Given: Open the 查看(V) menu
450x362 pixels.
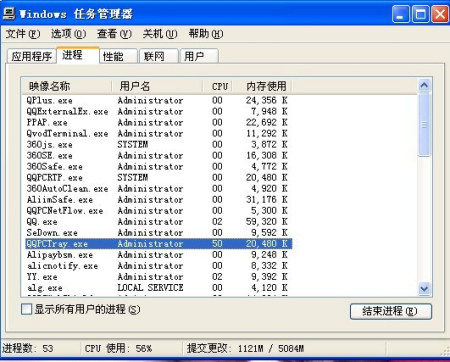Looking at the screenshot, I should [x=114, y=34].
